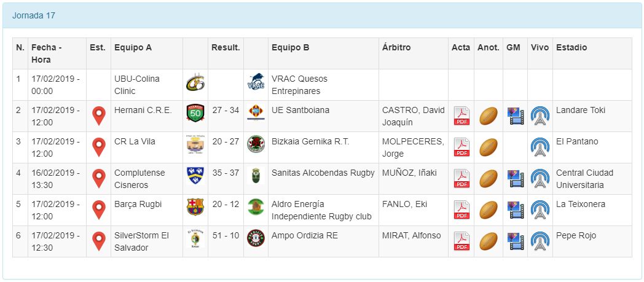Open the UE Santboiana team link

[x=300, y=111]
